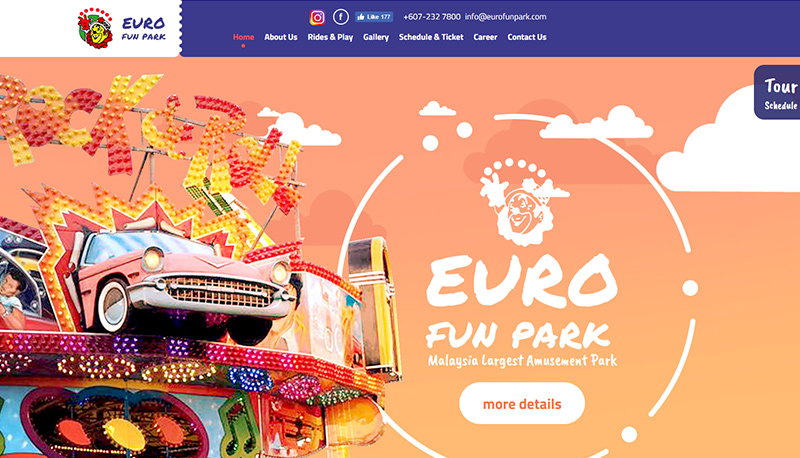Click the white clown emblem in hero banner
This screenshot has height=458, width=800.
click(522, 202)
